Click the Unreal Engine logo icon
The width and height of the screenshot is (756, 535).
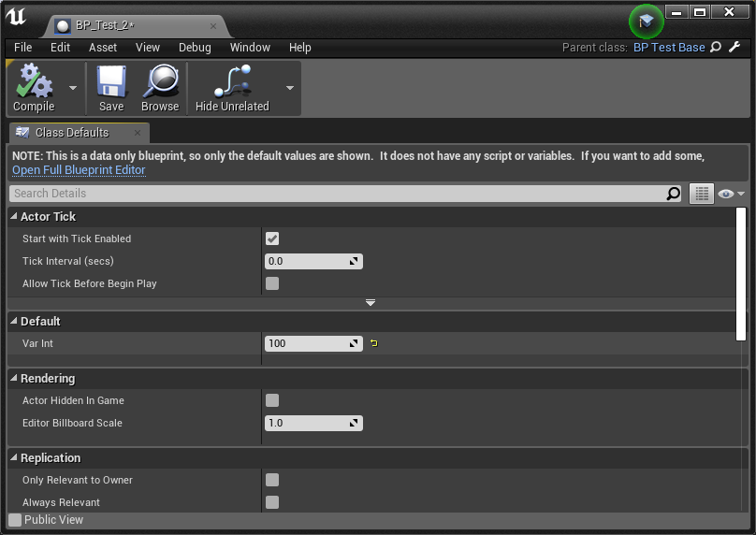click(x=15, y=17)
